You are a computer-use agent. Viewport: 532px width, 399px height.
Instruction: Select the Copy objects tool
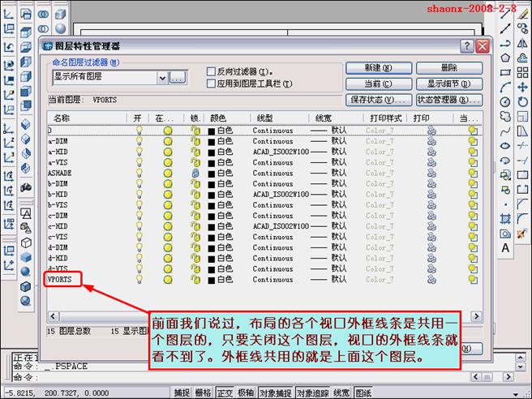click(x=522, y=28)
